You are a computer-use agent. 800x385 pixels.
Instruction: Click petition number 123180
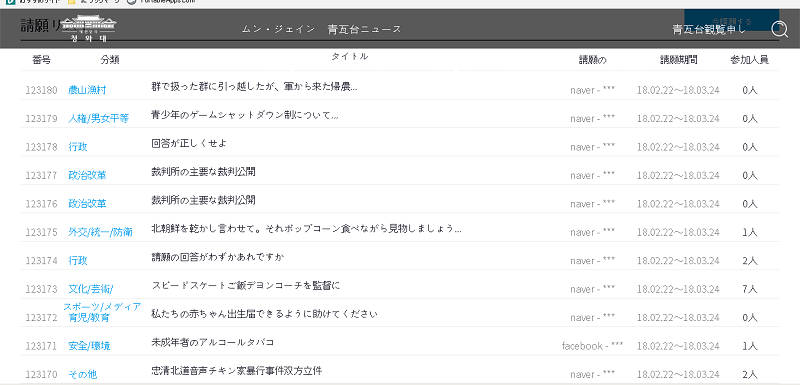pyautogui.click(x=41, y=90)
